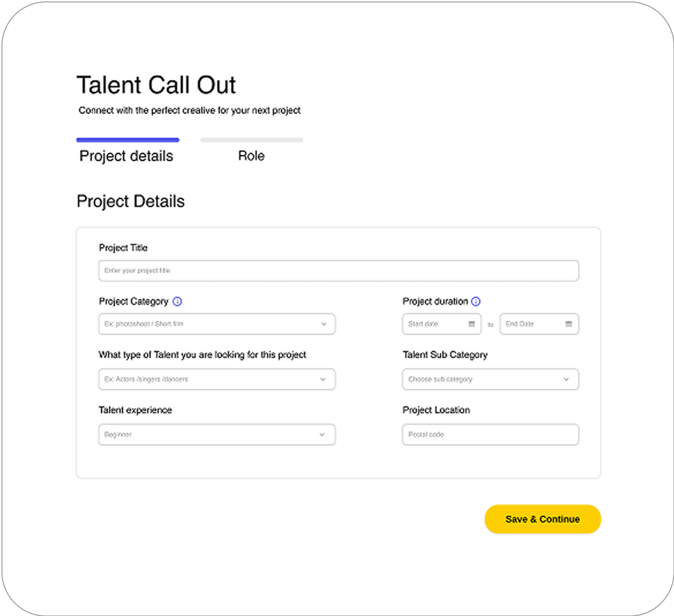Open the End Date calendar icon
The image size is (674, 616).
point(569,324)
